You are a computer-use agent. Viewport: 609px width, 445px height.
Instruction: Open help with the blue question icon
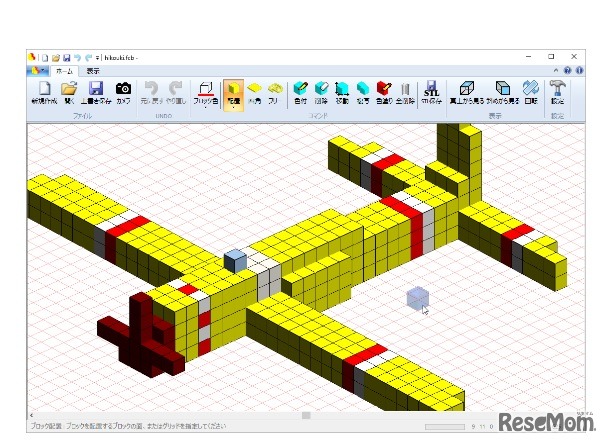pos(567,70)
